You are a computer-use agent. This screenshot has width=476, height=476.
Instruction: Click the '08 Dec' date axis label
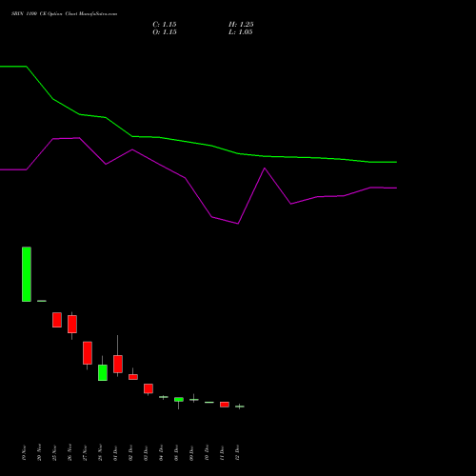coord(177,453)
